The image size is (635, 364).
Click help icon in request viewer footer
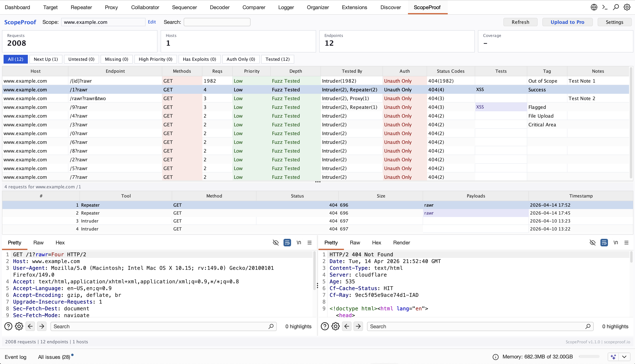(8, 326)
